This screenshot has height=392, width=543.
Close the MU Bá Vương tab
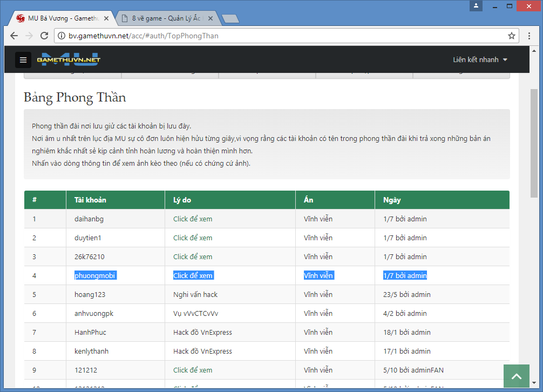[x=106, y=18]
